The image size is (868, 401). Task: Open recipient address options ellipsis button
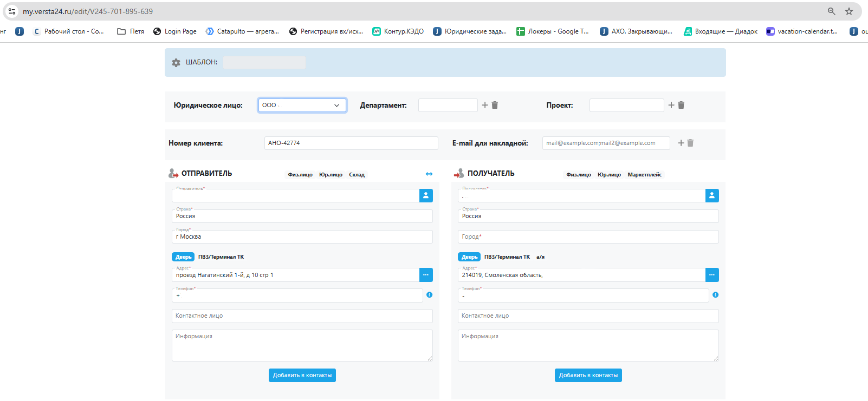712,275
